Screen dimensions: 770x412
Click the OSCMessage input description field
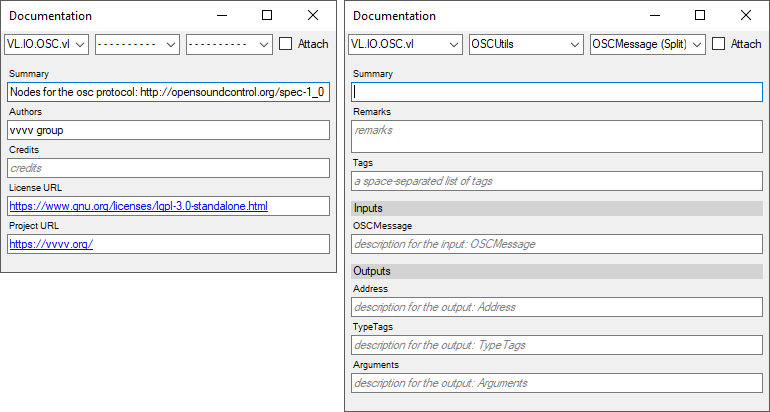[x=557, y=244]
